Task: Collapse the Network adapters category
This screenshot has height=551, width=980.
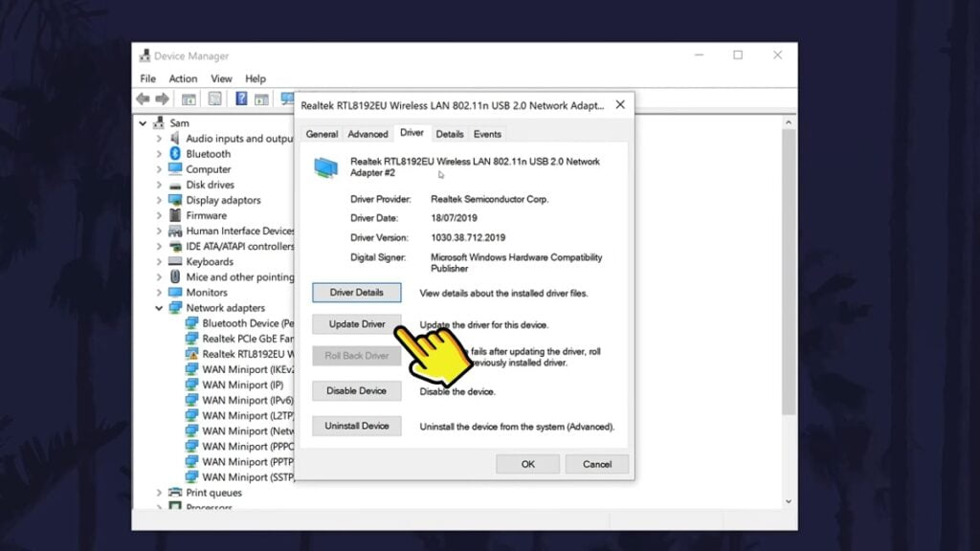Action: click(x=159, y=308)
